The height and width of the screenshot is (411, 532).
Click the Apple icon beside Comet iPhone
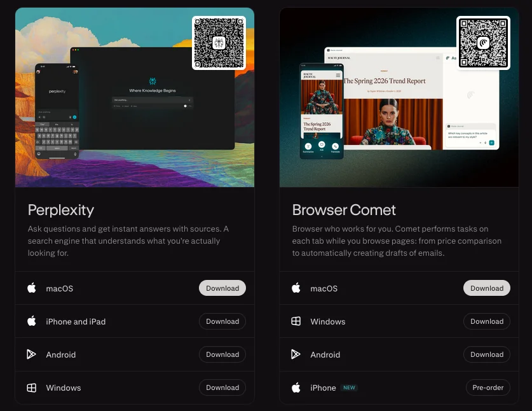(296, 387)
